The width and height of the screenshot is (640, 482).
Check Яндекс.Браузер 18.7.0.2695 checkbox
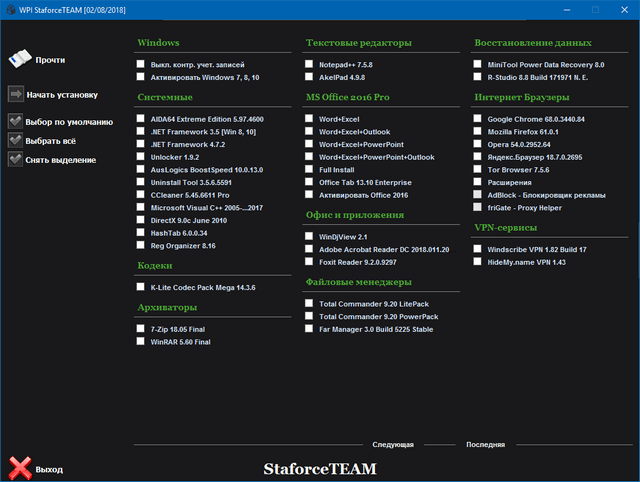477,156
